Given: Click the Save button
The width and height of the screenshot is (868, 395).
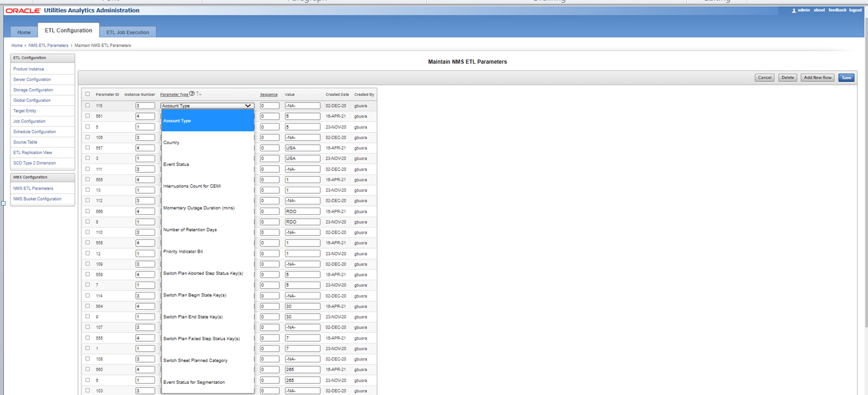Looking at the screenshot, I should click(846, 78).
